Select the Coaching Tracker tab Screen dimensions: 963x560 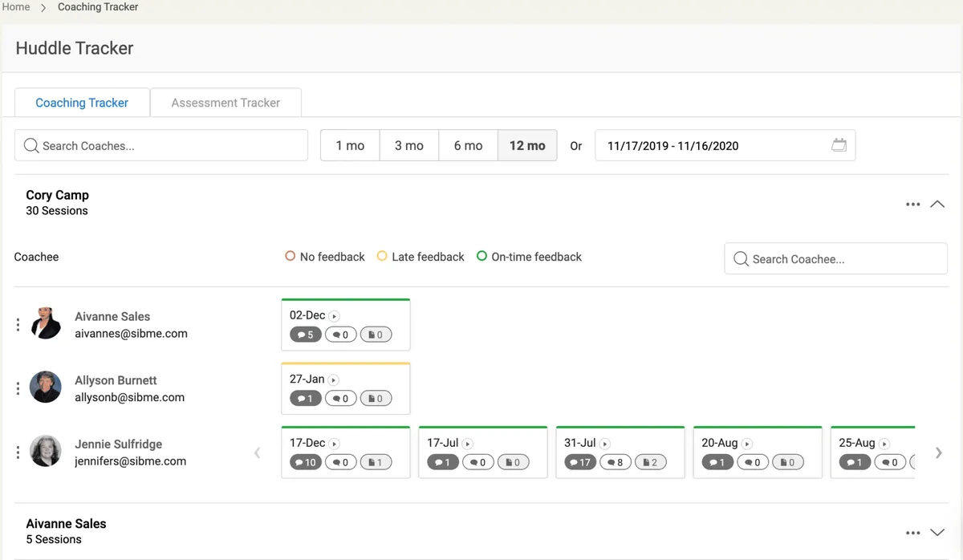(x=82, y=103)
